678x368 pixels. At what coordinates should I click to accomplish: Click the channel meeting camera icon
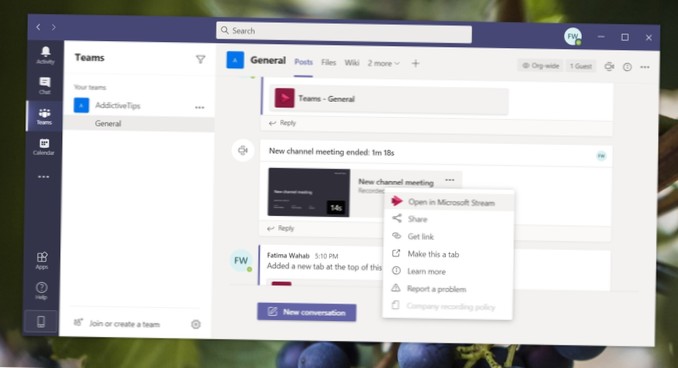[243, 150]
